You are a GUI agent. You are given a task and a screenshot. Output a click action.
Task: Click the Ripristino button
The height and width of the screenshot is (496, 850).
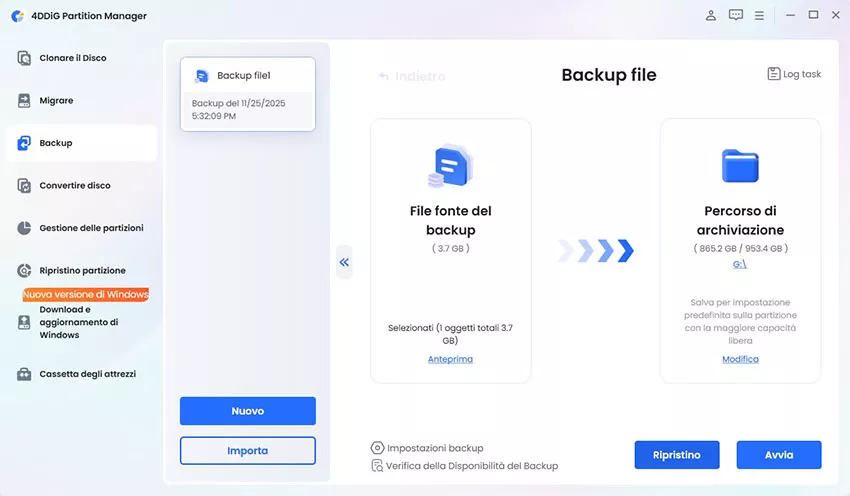pos(677,455)
